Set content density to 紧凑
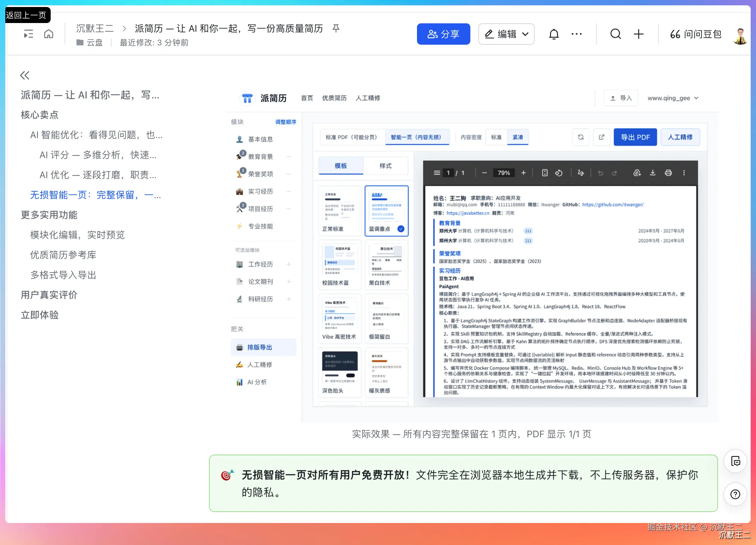This screenshot has height=545, width=756. coord(518,137)
